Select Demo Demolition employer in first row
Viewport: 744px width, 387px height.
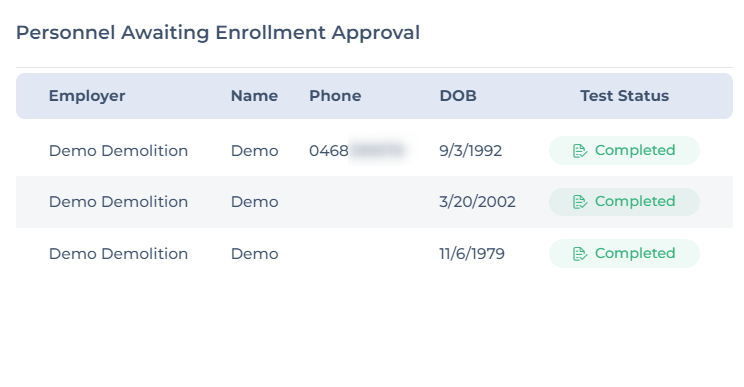(x=119, y=151)
